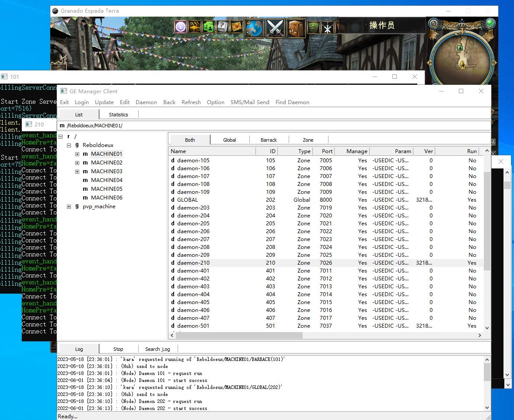This screenshot has height=420, width=514.
Task: Open the mail envelope icon in game
Action: [x=237, y=27]
